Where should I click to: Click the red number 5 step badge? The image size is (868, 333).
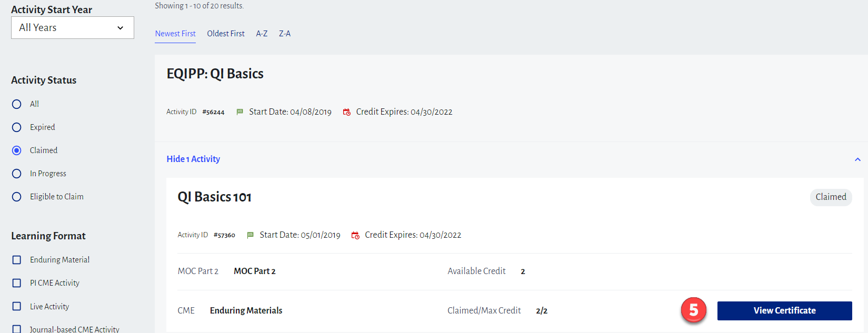693,310
